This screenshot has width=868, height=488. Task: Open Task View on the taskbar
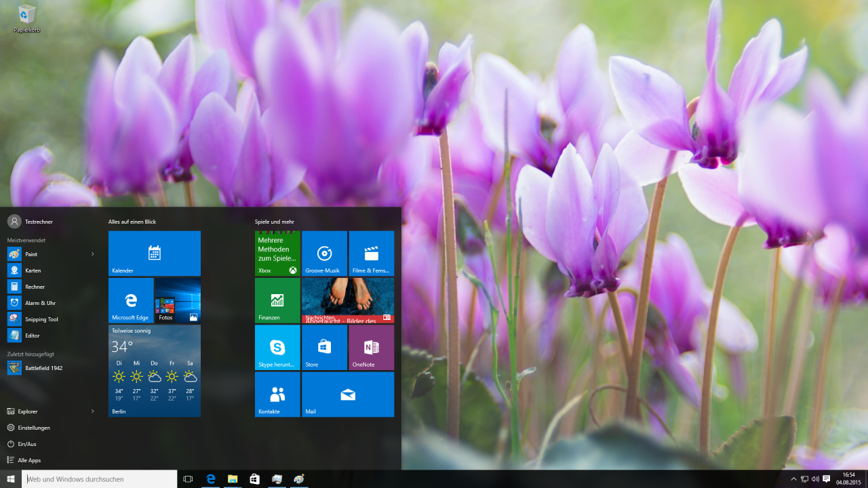188,479
